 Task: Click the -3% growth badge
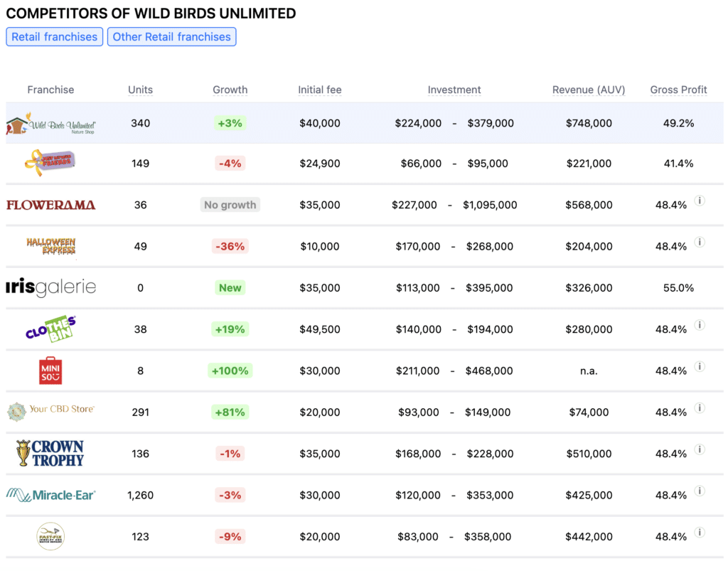pyautogui.click(x=230, y=495)
